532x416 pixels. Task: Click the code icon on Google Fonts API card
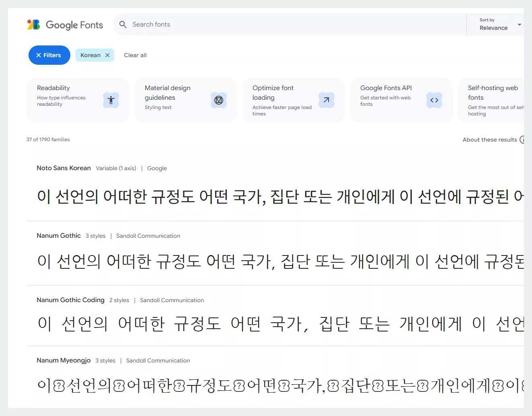[x=434, y=100]
